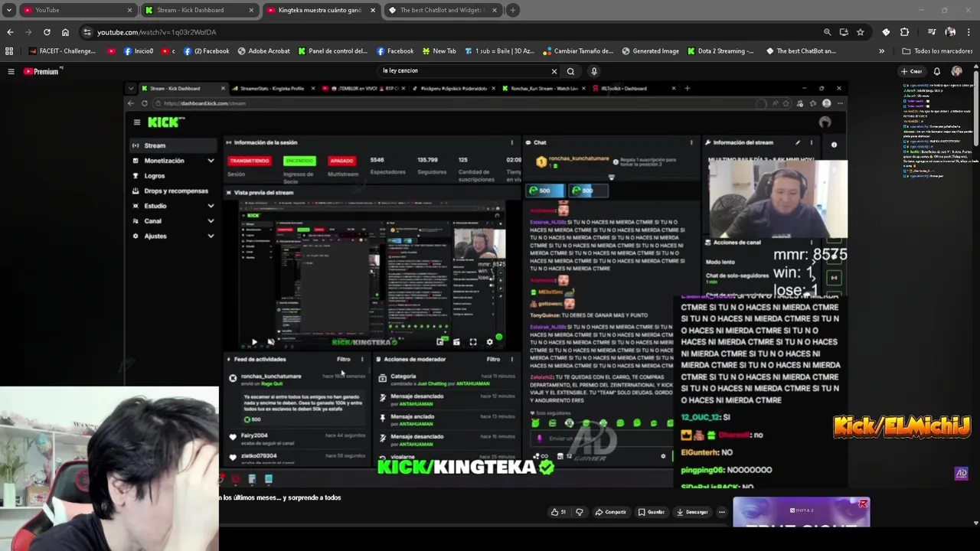This screenshot has height=551, width=980.
Task: Open the Dota 2 ad thumbnail
Action: 801,513
